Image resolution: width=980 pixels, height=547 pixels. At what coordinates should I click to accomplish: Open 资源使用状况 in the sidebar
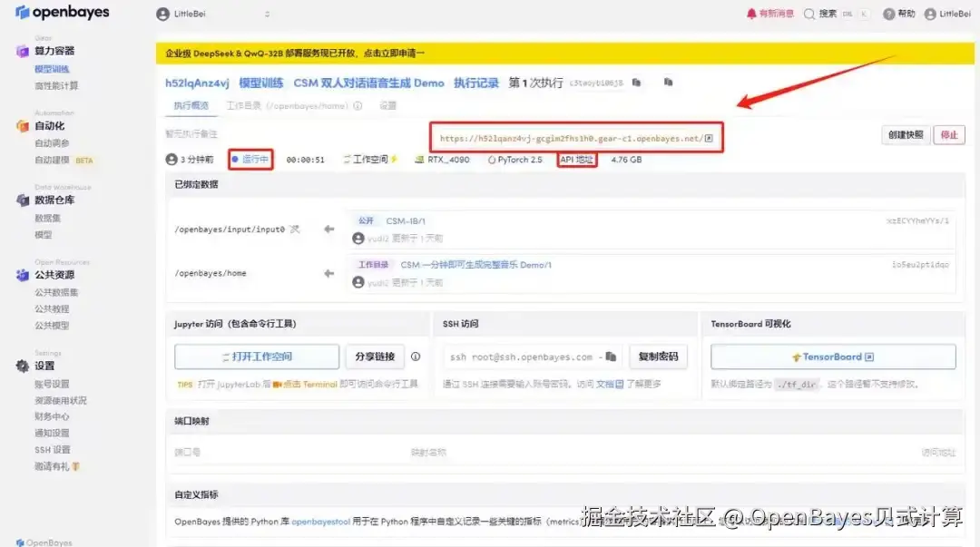(x=61, y=400)
